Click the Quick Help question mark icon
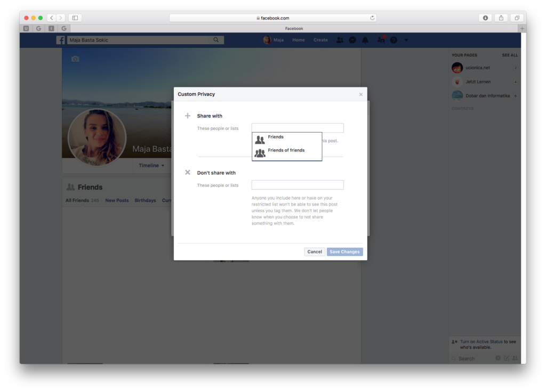The height and width of the screenshot is (392, 546). (394, 40)
